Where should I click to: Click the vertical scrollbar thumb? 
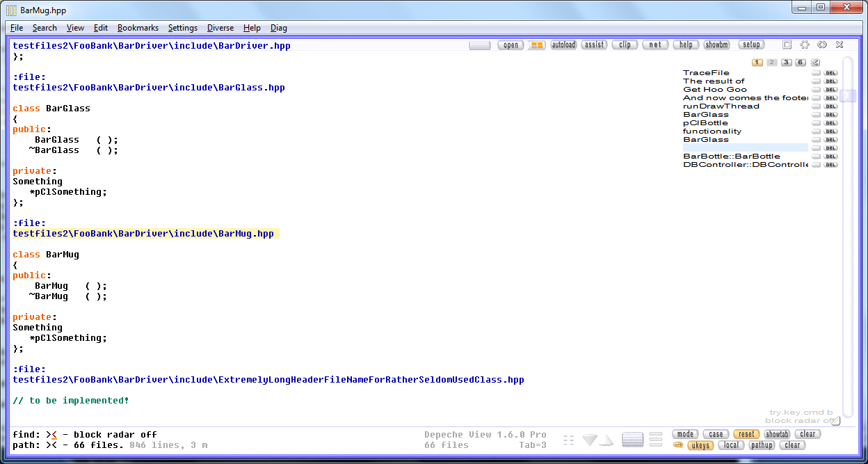pyautogui.click(x=847, y=96)
